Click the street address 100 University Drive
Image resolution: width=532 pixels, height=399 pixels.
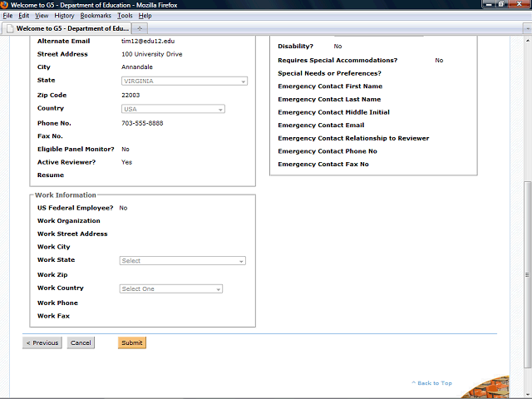pos(151,54)
